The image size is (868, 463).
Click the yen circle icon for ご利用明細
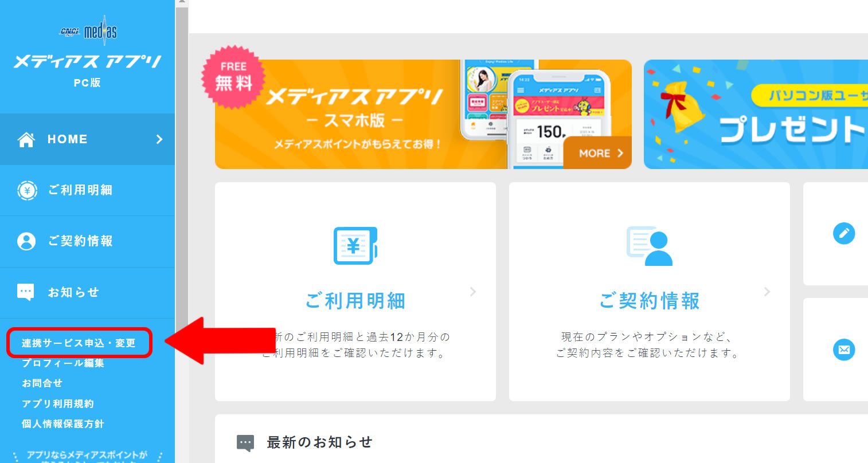[27, 190]
